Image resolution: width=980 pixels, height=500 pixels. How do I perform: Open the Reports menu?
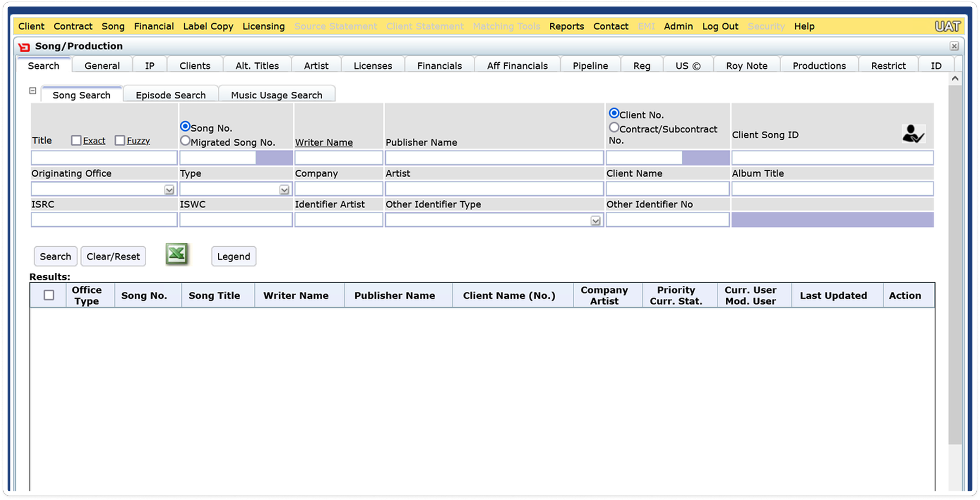(567, 26)
